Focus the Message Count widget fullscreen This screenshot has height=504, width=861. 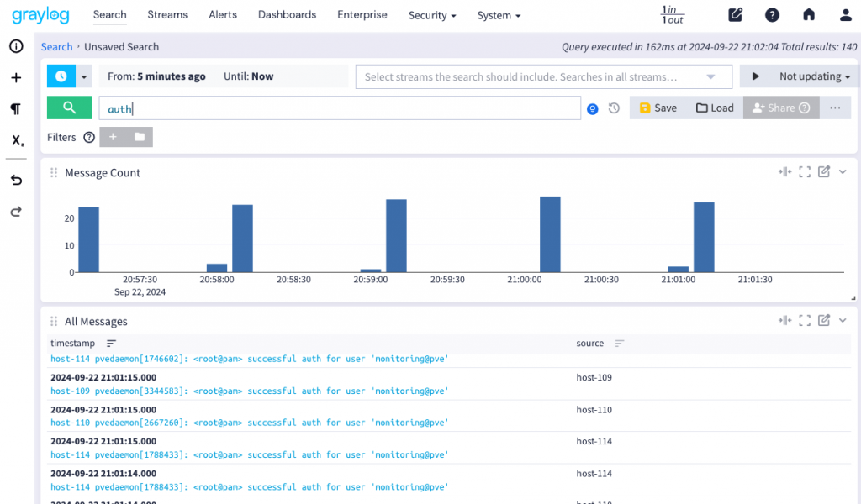coord(805,172)
